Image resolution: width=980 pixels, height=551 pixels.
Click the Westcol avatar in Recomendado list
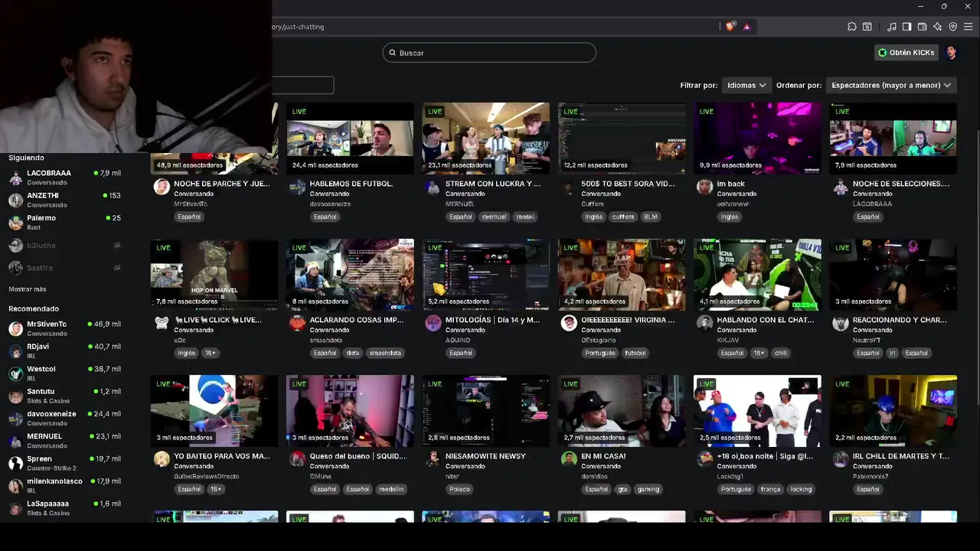[15, 373]
